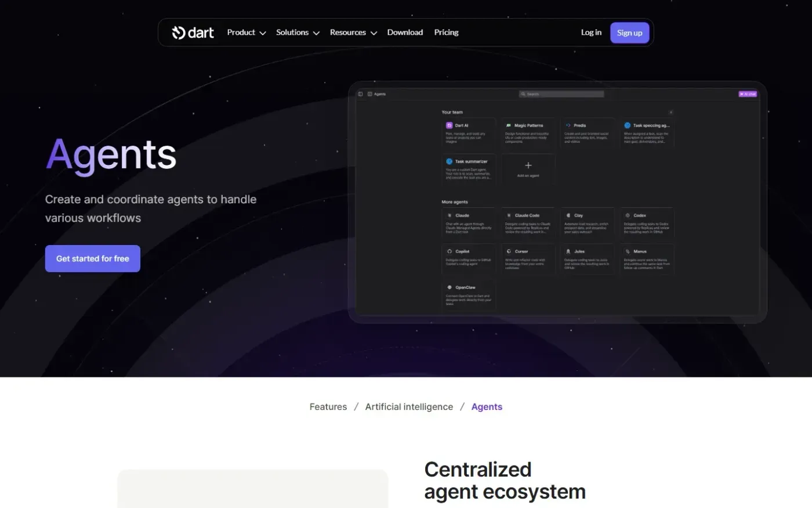Expand the Product dropdown menu

246,33
